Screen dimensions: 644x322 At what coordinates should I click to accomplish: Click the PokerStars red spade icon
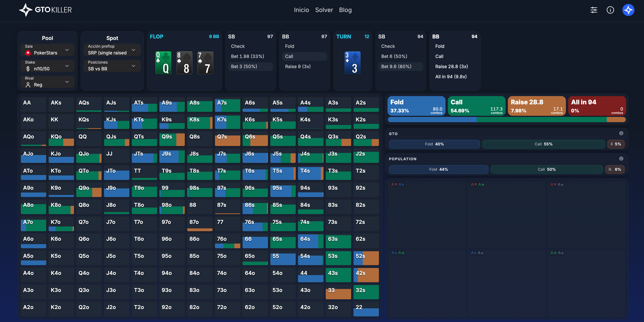28,53
